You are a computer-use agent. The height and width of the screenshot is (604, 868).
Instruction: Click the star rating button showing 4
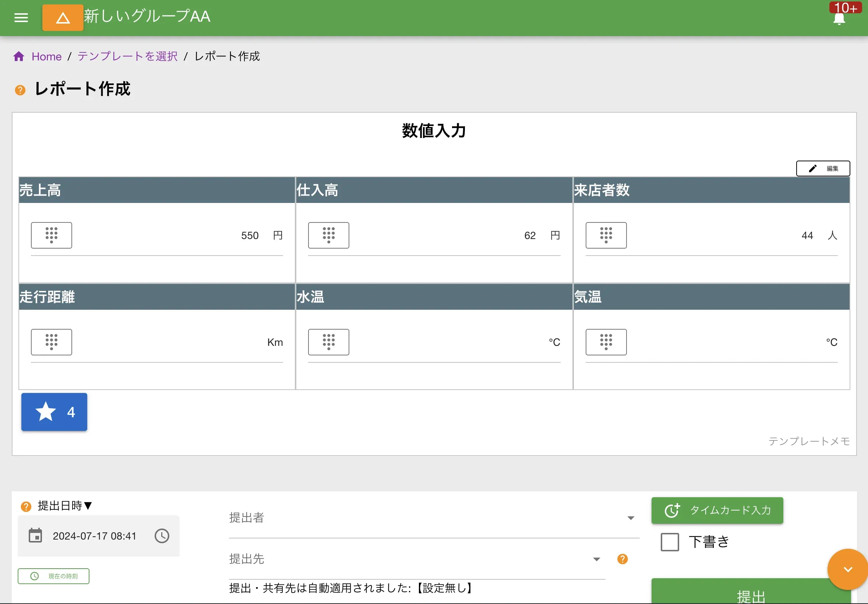click(x=54, y=412)
